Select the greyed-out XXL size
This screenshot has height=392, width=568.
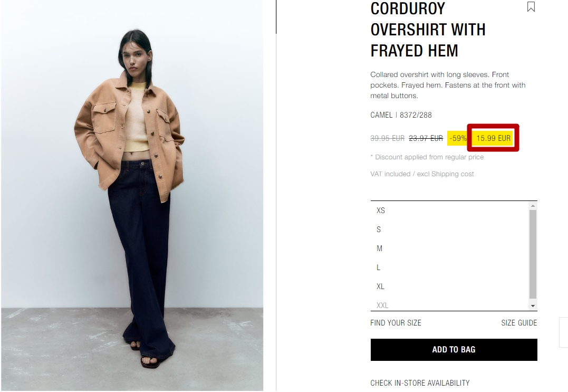450,305
